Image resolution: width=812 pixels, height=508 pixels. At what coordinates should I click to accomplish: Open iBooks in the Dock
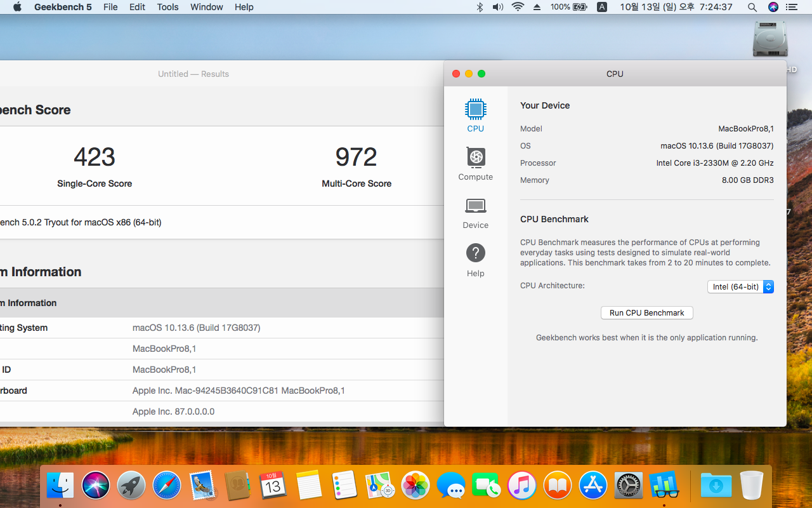[558, 486]
